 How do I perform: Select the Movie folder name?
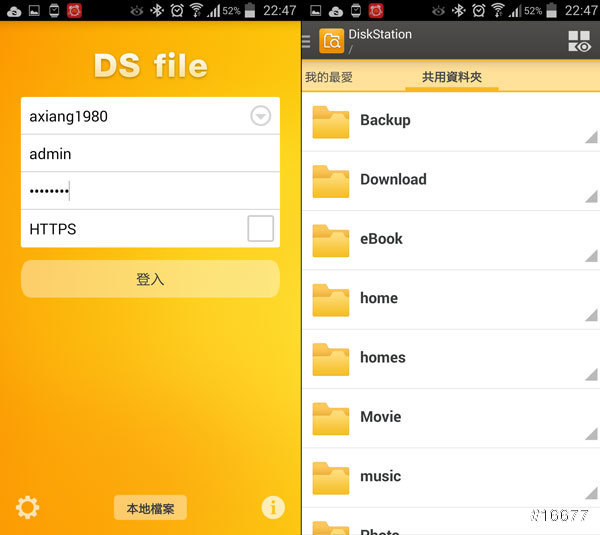point(381,417)
